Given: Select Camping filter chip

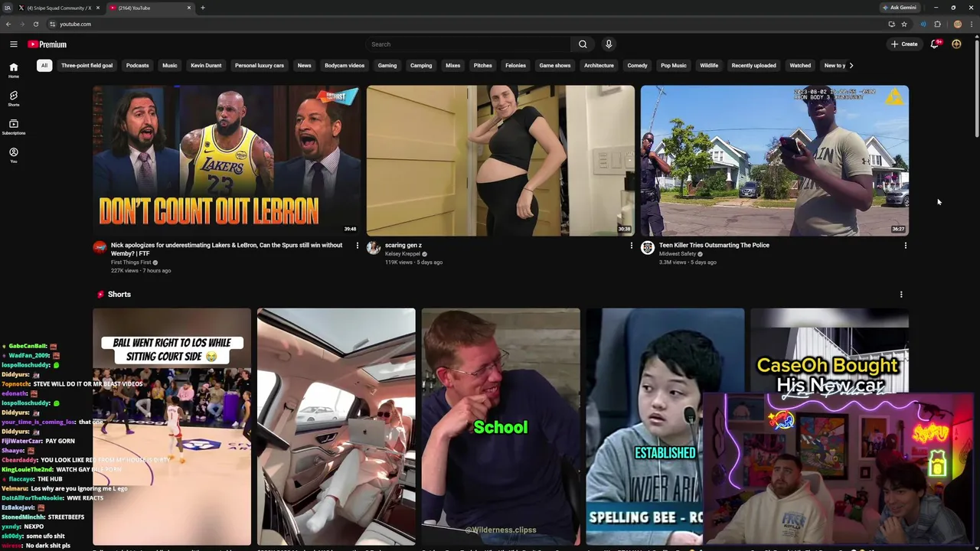Looking at the screenshot, I should pos(421,66).
